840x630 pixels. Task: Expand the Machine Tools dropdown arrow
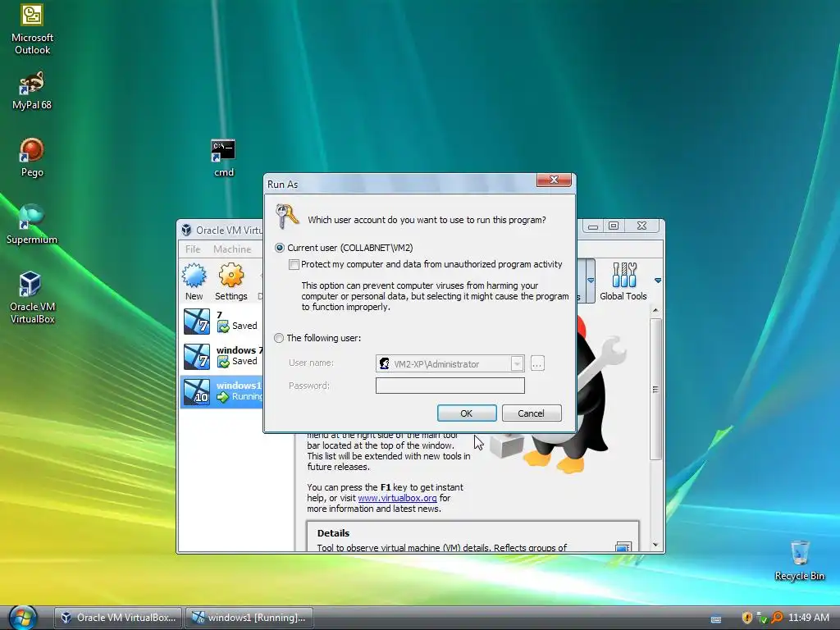tap(591, 281)
